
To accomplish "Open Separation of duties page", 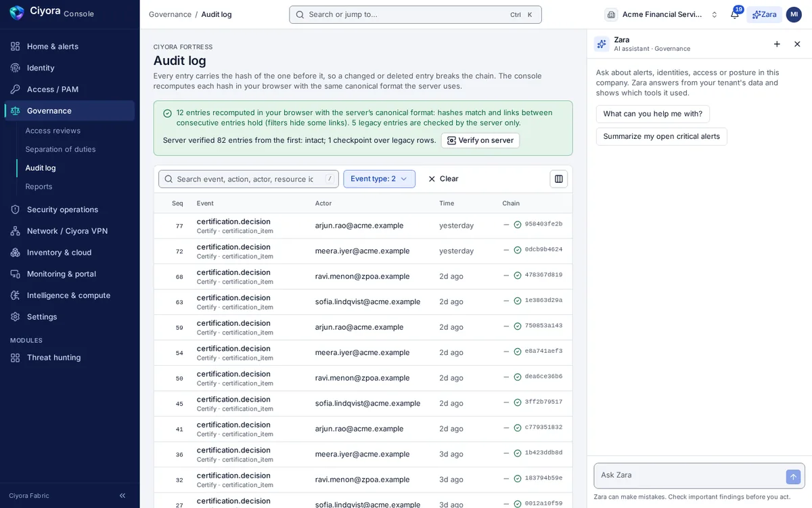I will [x=60, y=149].
